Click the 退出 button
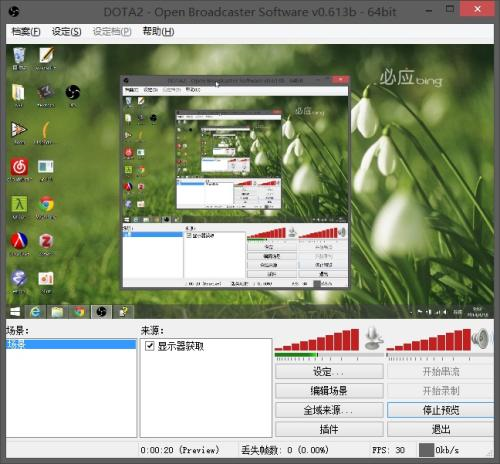Viewport: 500px width, 464px height. [441, 429]
